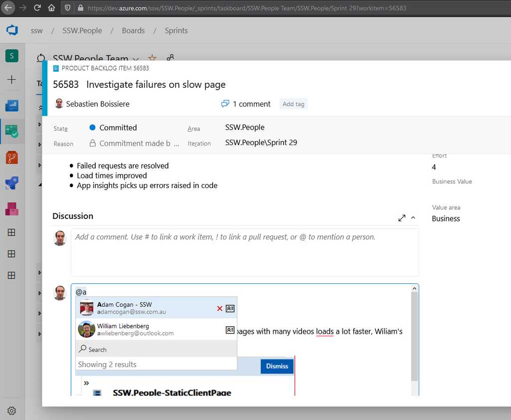The height and width of the screenshot is (420, 511).
Task: Show contact card for William Liebenberg
Action: point(230,330)
